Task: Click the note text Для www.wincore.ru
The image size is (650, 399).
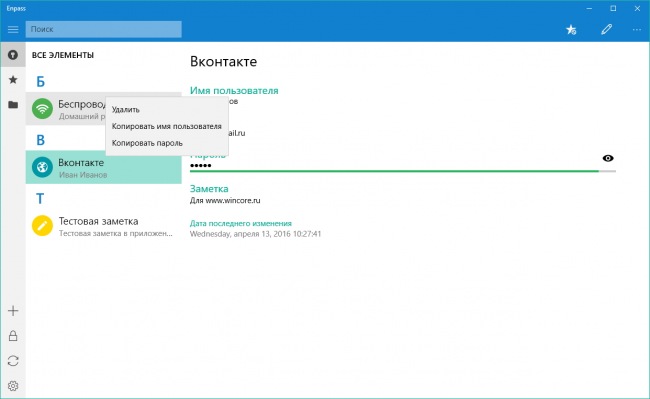Action: click(225, 201)
